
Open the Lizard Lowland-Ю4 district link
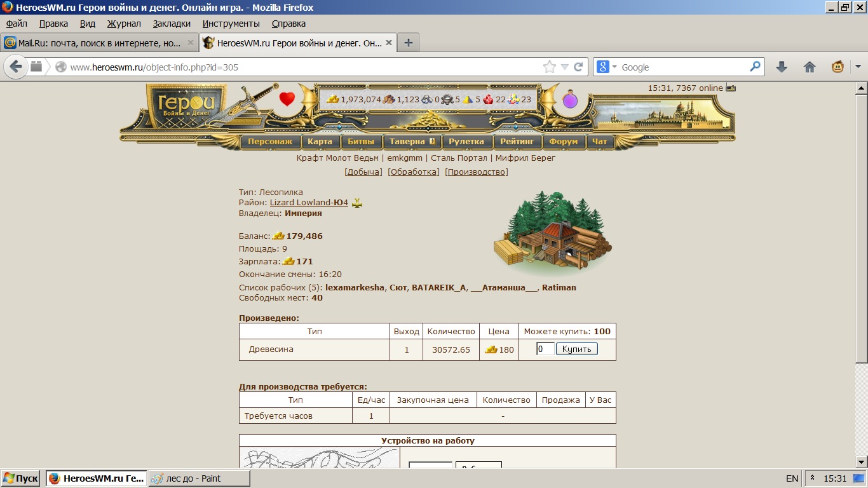pos(309,203)
